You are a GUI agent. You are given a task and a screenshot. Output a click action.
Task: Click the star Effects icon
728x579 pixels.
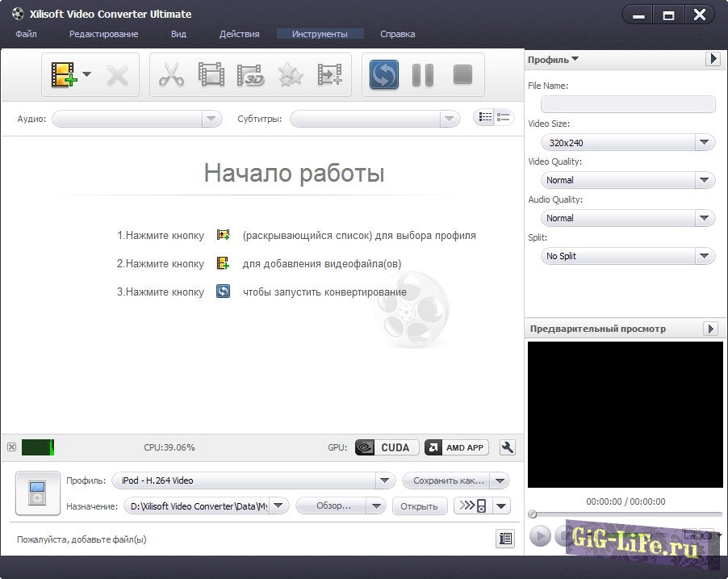(290, 75)
